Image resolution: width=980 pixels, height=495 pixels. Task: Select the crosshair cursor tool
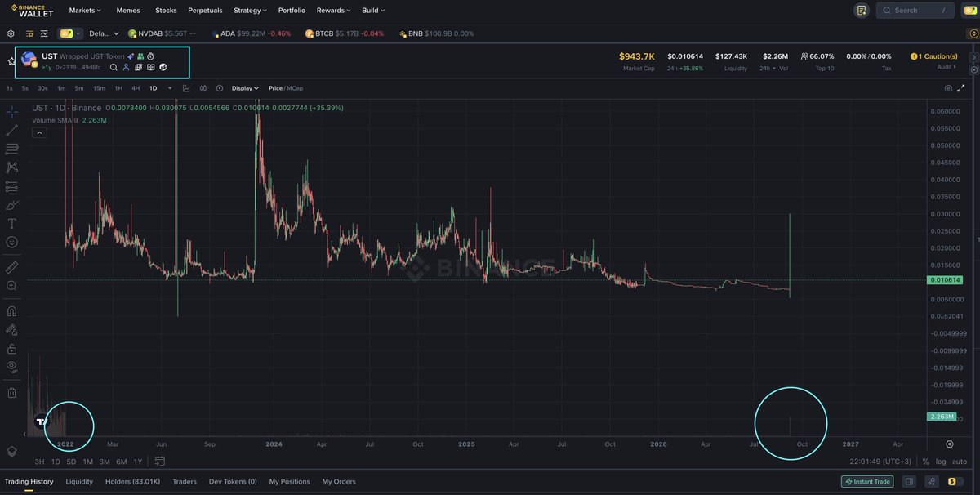11,111
